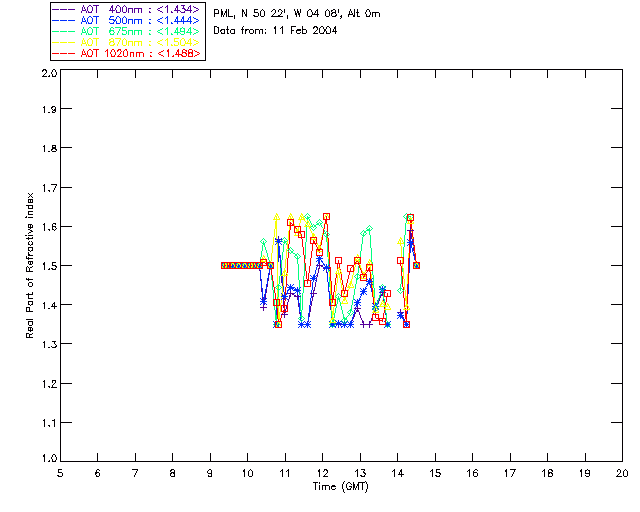
Task: Click the y-axis label 1.8
Action: pos(49,148)
